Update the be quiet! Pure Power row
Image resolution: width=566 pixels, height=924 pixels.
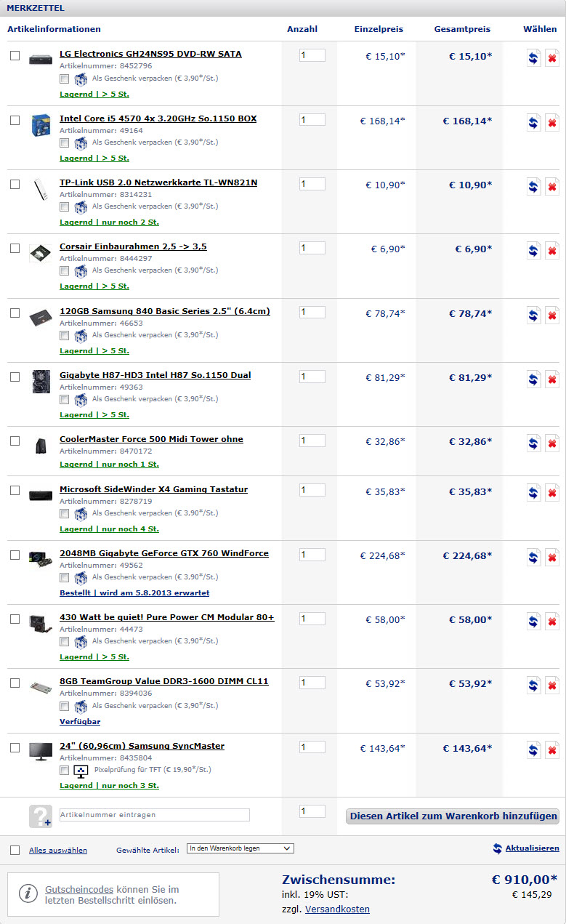click(x=534, y=622)
